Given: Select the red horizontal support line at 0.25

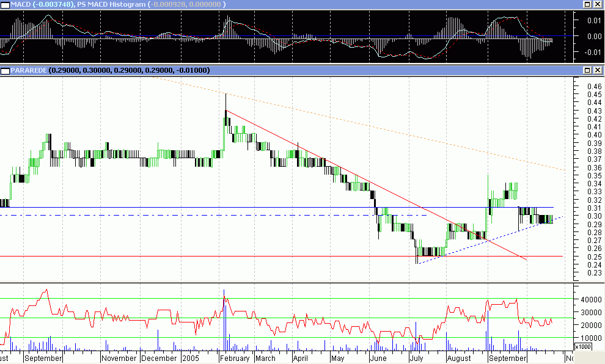Looking at the screenshot, I should point(281,257).
